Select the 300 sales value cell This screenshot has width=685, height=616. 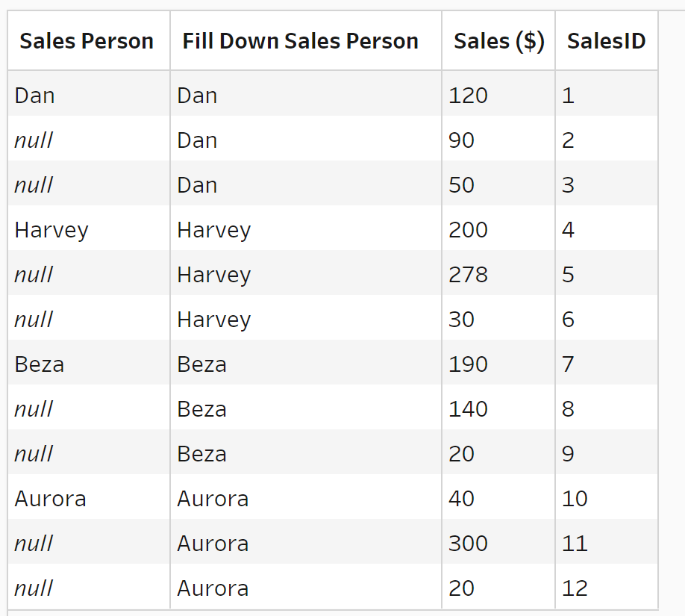pos(469,543)
